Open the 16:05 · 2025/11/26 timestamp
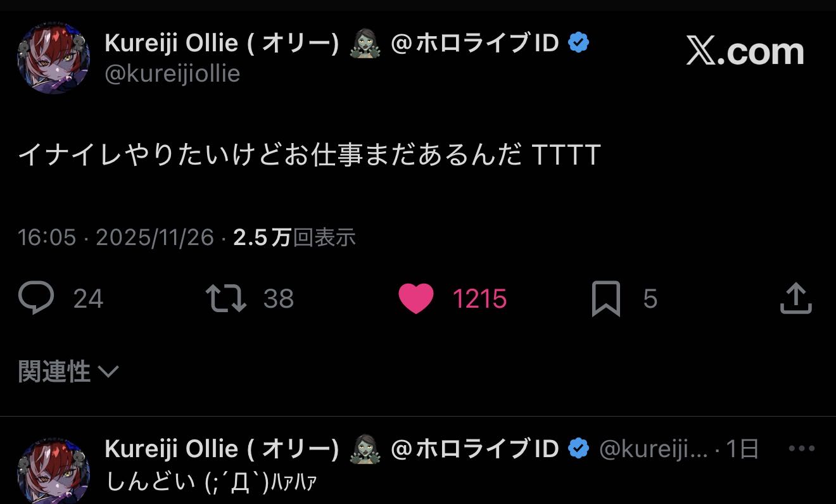 (x=116, y=238)
